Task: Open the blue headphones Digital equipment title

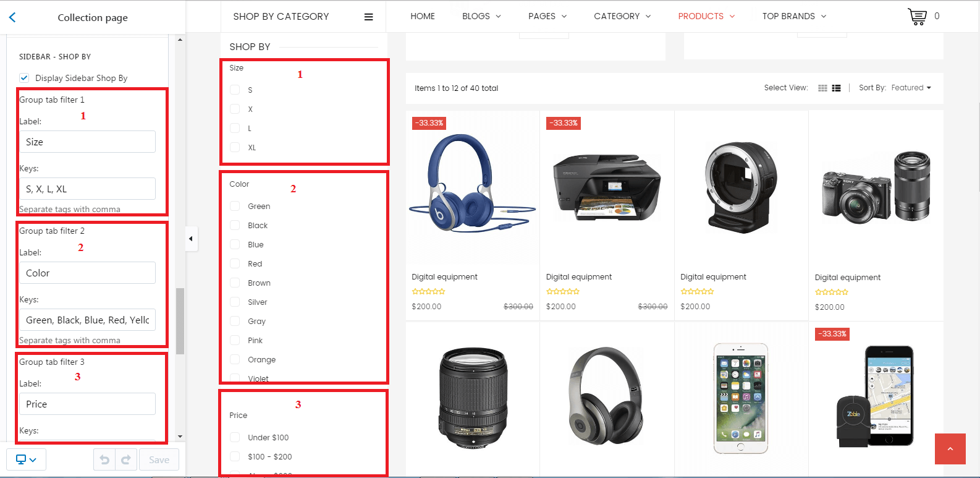Action: (x=444, y=277)
